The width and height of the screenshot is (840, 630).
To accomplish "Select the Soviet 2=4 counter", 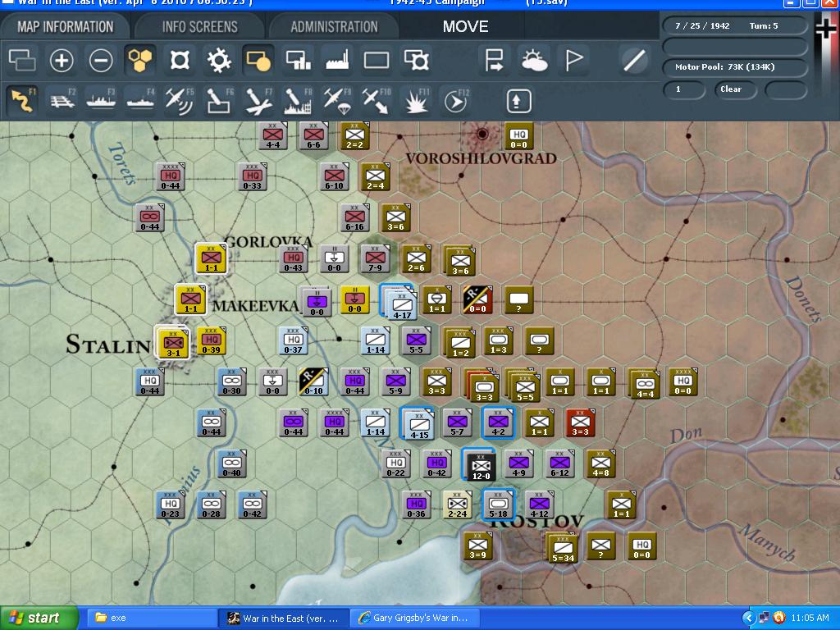I will pyautogui.click(x=375, y=177).
